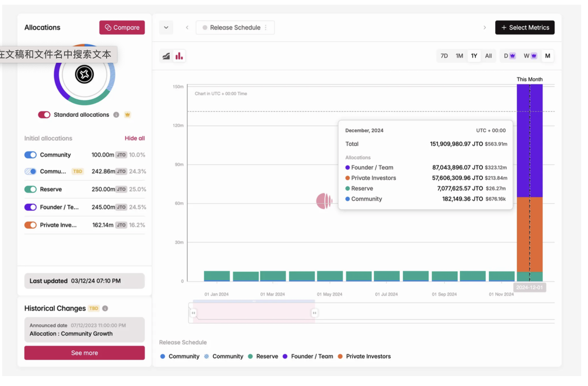Toggle the Standard allocations switch

tap(44, 115)
